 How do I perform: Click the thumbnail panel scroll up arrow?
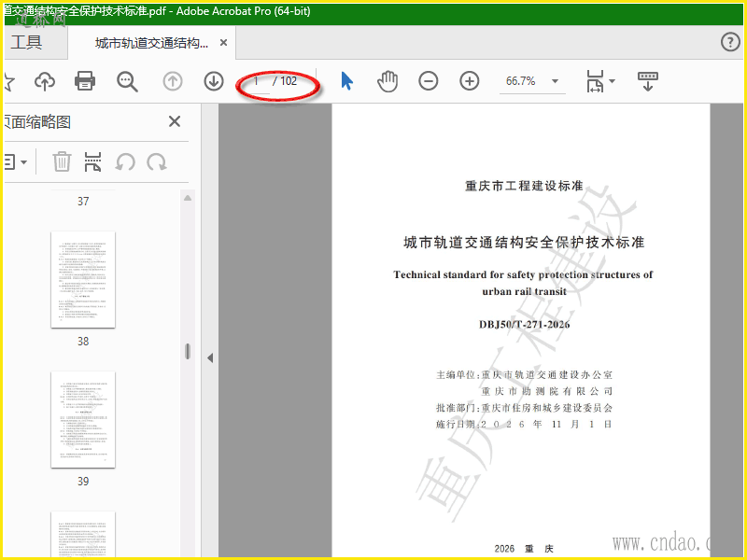188,198
